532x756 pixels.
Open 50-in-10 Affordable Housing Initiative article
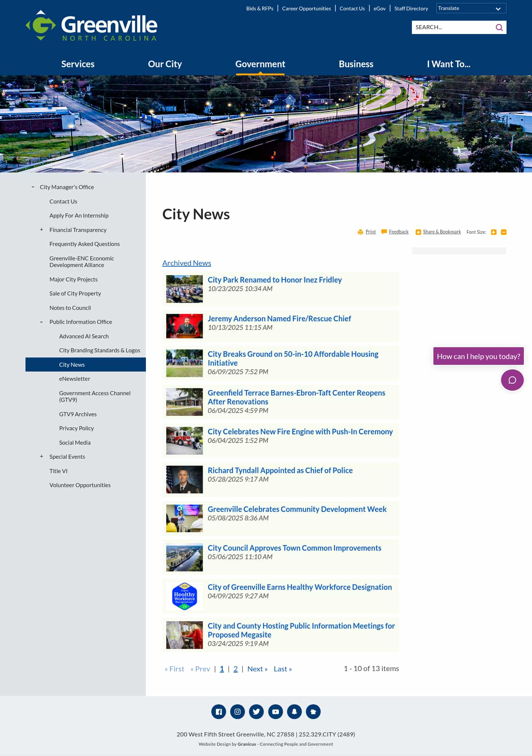tap(293, 358)
